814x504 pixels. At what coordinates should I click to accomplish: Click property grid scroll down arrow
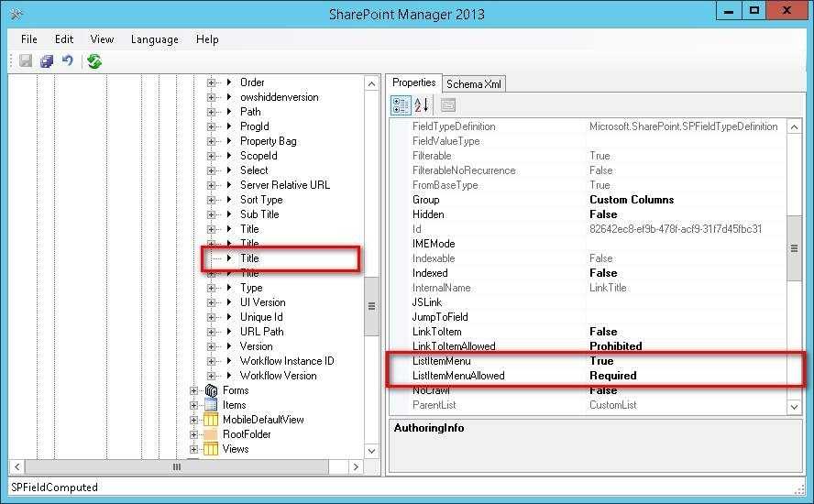click(x=794, y=407)
